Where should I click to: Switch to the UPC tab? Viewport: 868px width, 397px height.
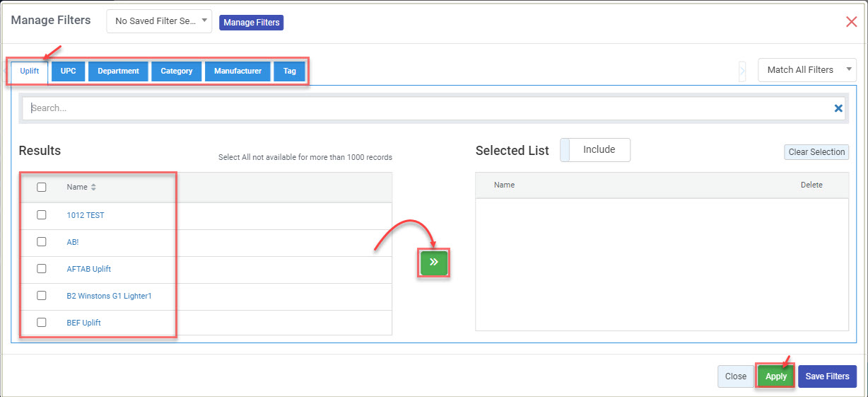pyautogui.click(x=68, y=71)
